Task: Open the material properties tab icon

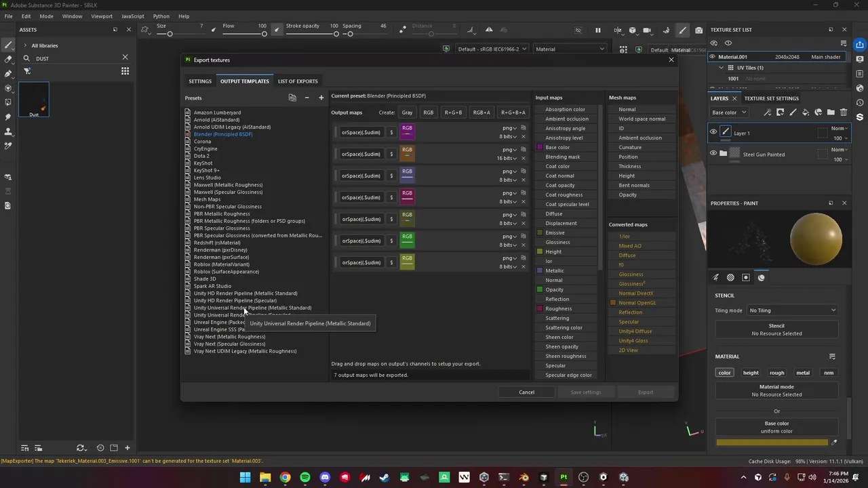Action: coord(762,277)
